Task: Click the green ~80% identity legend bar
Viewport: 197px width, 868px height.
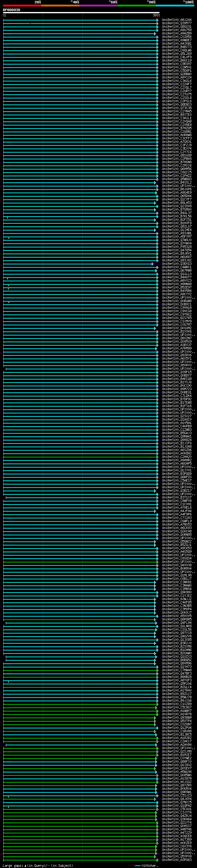Action: (x=137, y=6)
